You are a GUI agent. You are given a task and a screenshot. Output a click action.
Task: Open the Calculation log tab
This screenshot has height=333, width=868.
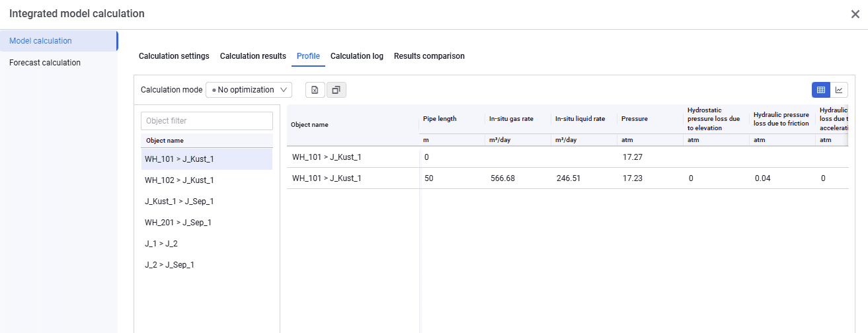click(357, 56)
